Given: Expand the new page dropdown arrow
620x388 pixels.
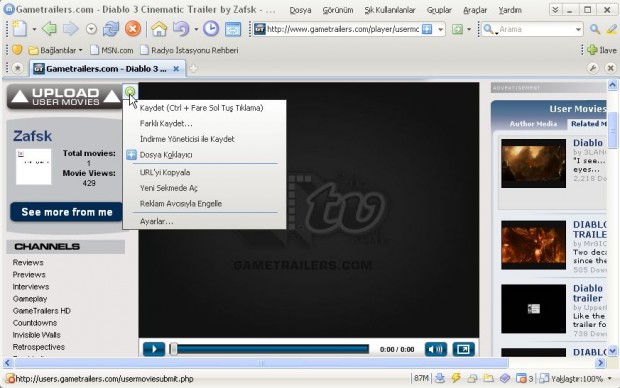Looking at the screenshot, I should click(34, 29).
